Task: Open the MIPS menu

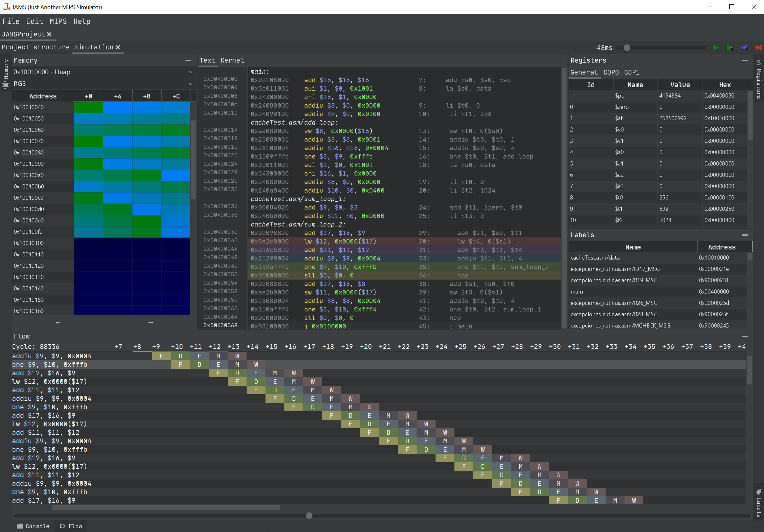Action: tap(58, 22)
